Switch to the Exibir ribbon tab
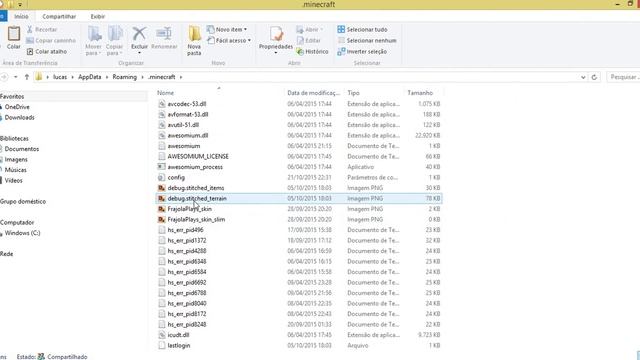 [x=98, y=16]
